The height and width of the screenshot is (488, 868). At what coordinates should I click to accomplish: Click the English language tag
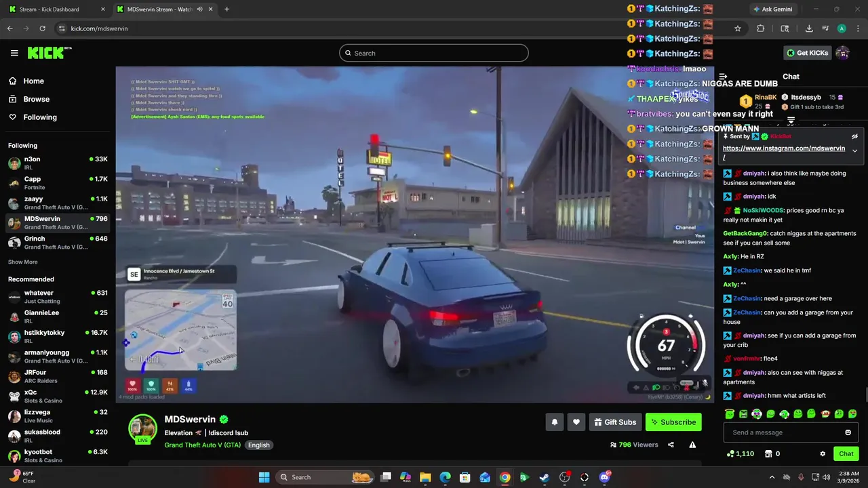pyautogui.click(x=258, y=445)
